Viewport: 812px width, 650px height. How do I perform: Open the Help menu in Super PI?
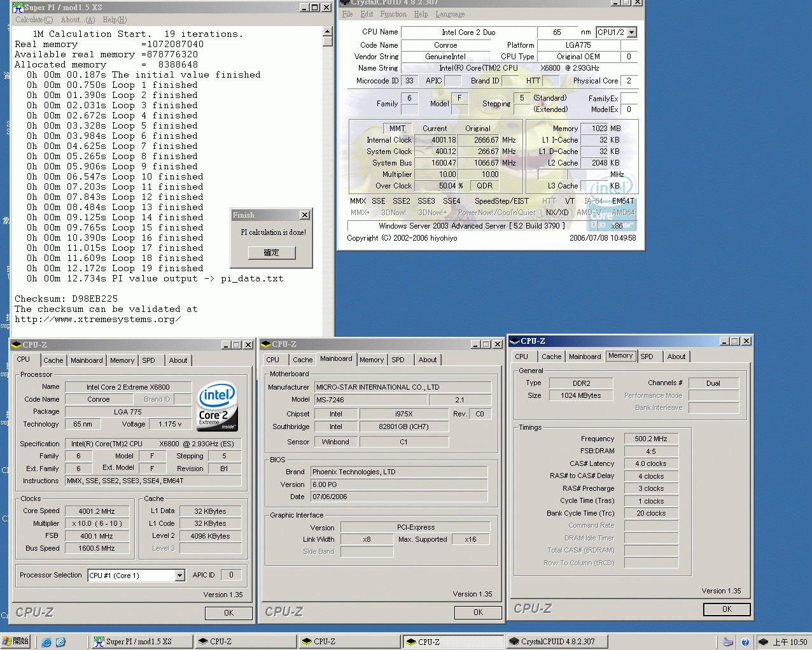coord(115,20)
